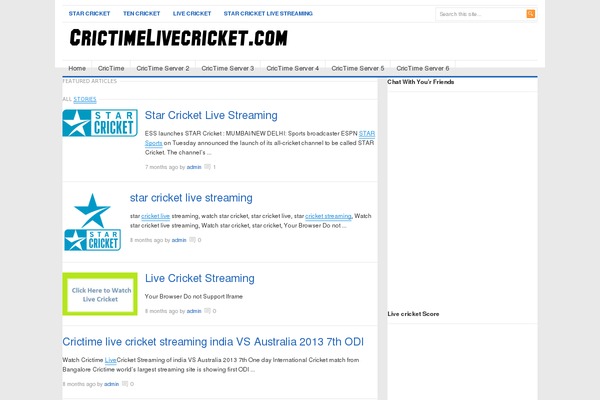Open CricTime Server 6 menu item
This screenshot has width=600, height=400.
click(x=423, y=68)
